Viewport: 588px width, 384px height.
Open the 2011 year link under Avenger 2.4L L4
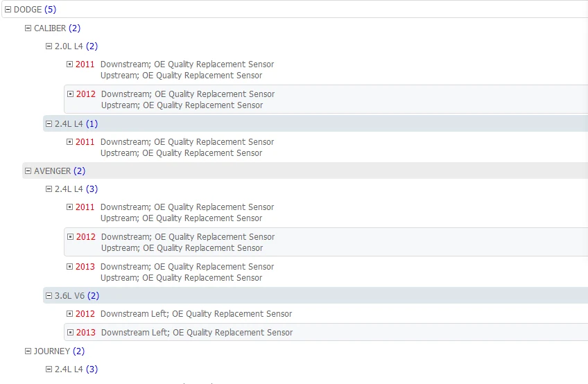tap(85, 207)
